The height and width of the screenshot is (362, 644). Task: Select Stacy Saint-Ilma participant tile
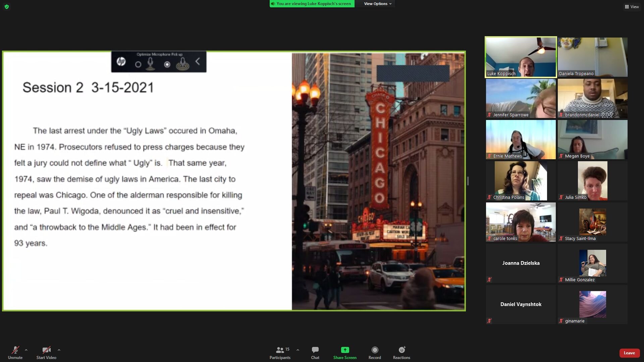[x=593, y=222]
